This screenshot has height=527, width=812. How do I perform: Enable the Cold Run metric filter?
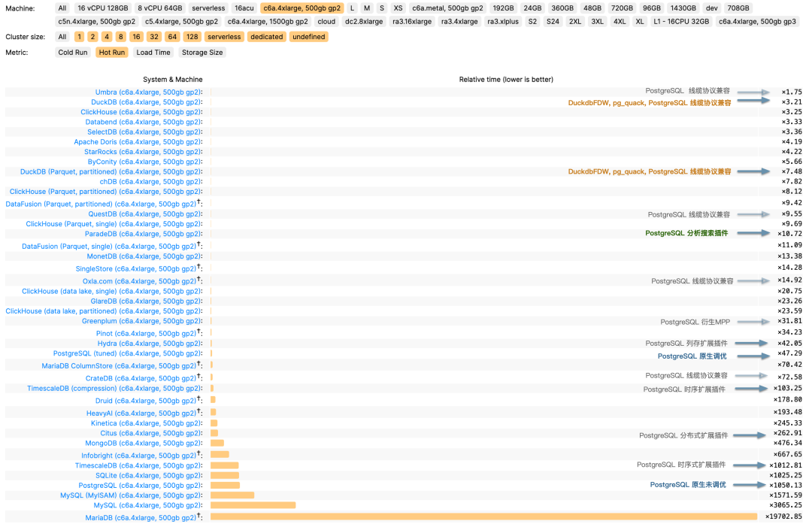73,52
